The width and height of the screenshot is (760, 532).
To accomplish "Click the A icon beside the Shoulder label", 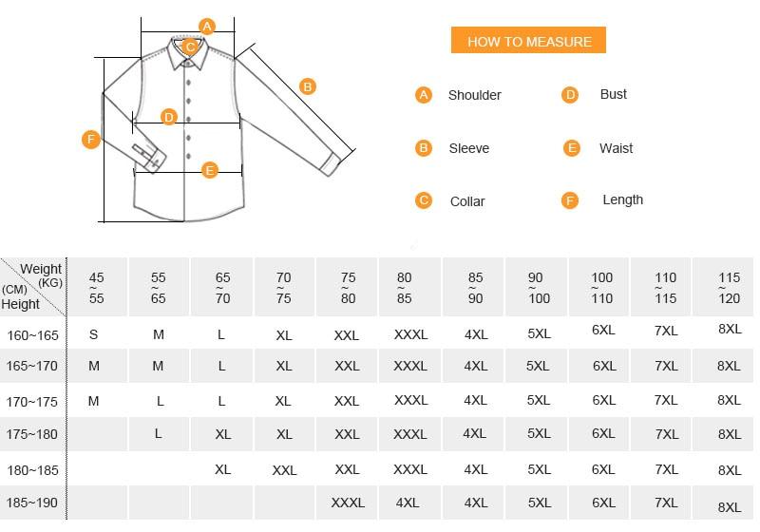I will tap(424, 94).
